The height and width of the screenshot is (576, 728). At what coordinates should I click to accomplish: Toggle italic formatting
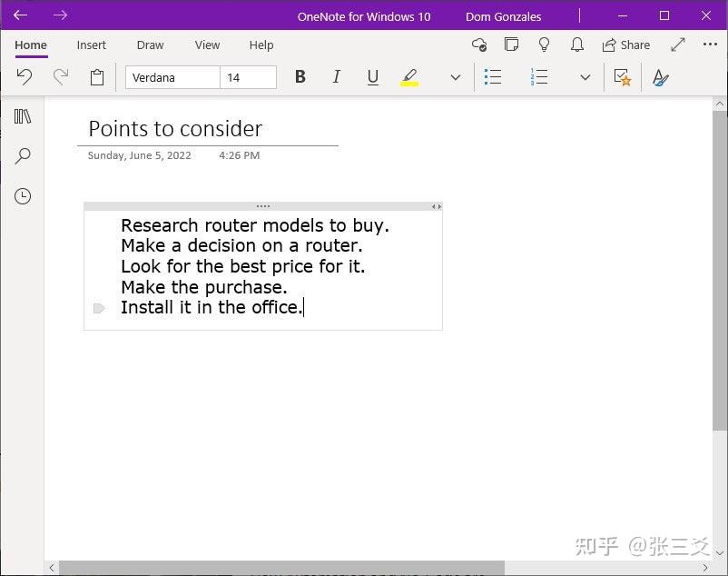click(336, 77)
